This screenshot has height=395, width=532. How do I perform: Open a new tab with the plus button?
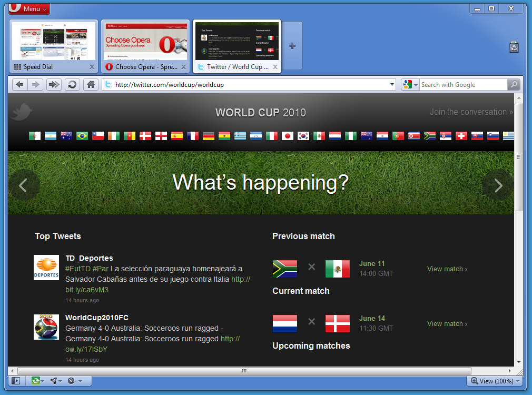[x=293, y=45]
